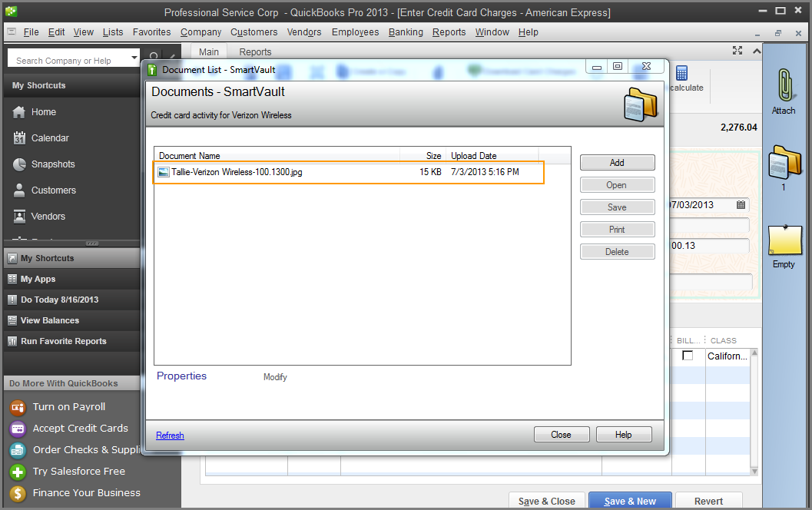This screenshot has height=510, width=812.
Task: Click the Close button in SmartVault dialog
Action: coord(562,435)
